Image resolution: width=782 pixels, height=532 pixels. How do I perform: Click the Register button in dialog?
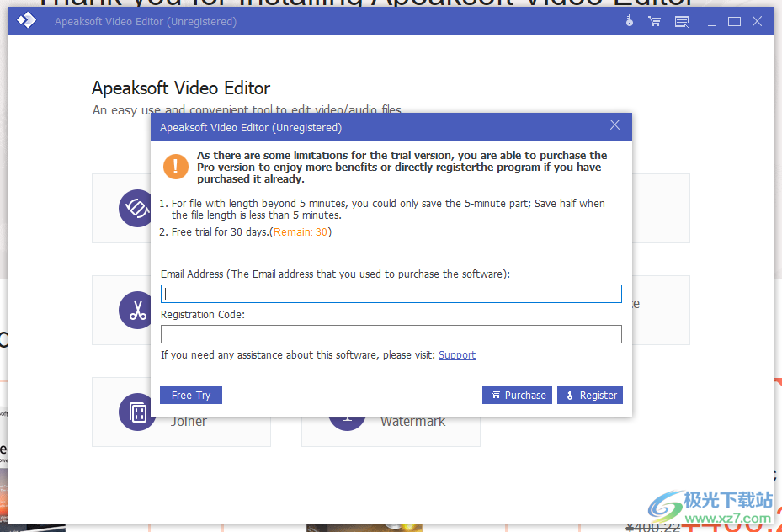pos(590,395)
